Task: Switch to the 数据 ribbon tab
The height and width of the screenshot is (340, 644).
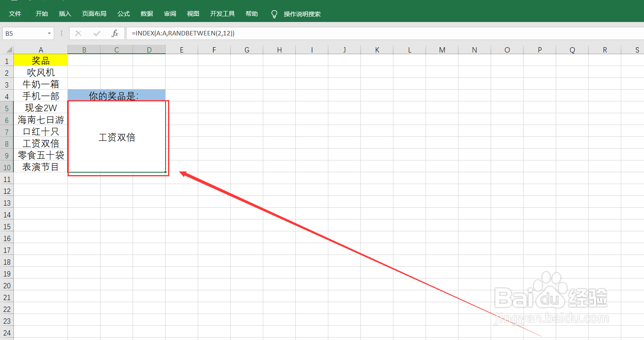Action: [x=146, y=14]
